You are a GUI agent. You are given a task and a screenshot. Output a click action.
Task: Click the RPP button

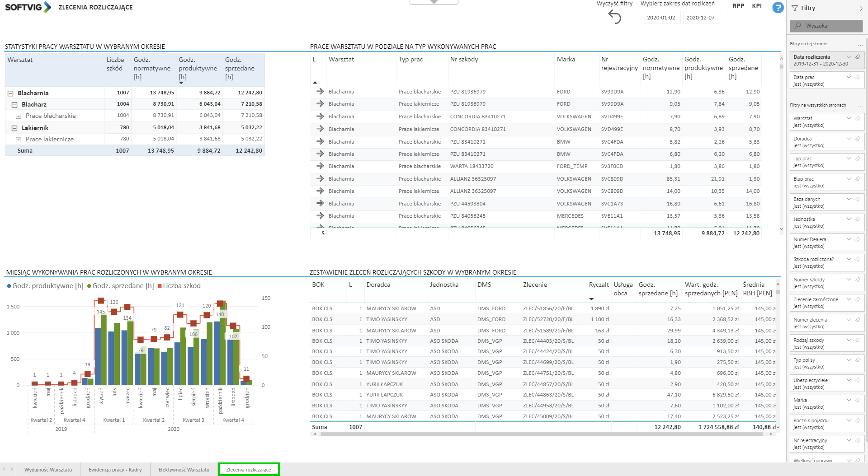pyautogui.click(x=738, y=6)
